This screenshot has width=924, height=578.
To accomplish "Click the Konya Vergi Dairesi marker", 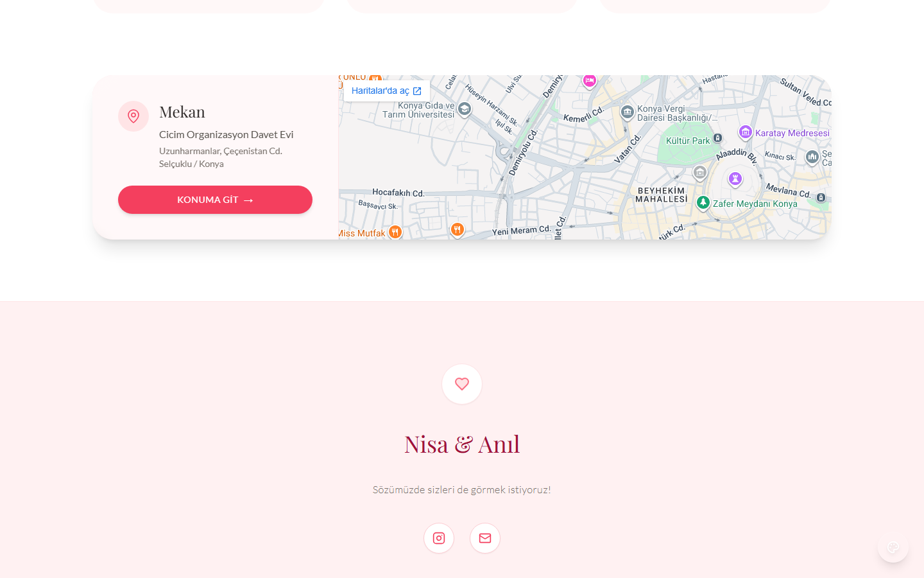I will click(628, 112).
